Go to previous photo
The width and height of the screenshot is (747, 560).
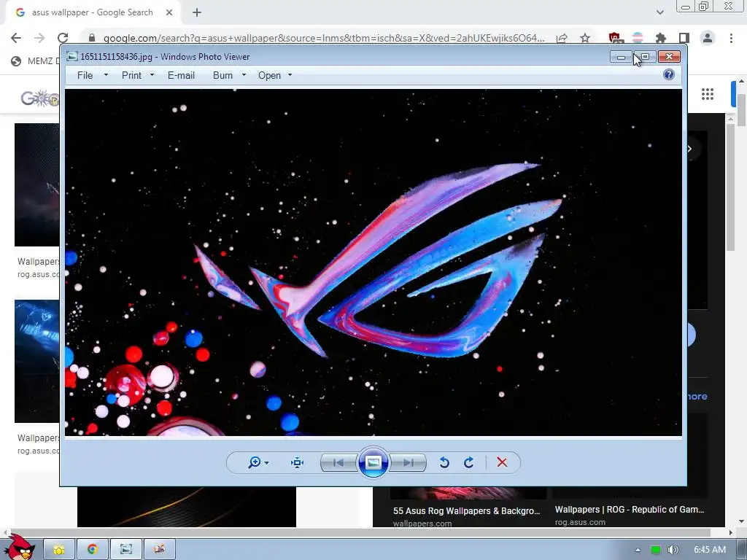(338, 462)
